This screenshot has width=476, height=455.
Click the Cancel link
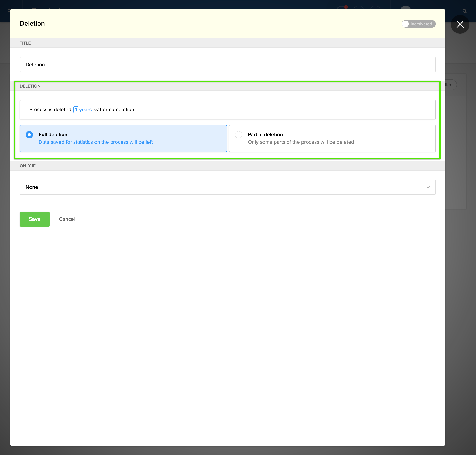click(67, 219)
